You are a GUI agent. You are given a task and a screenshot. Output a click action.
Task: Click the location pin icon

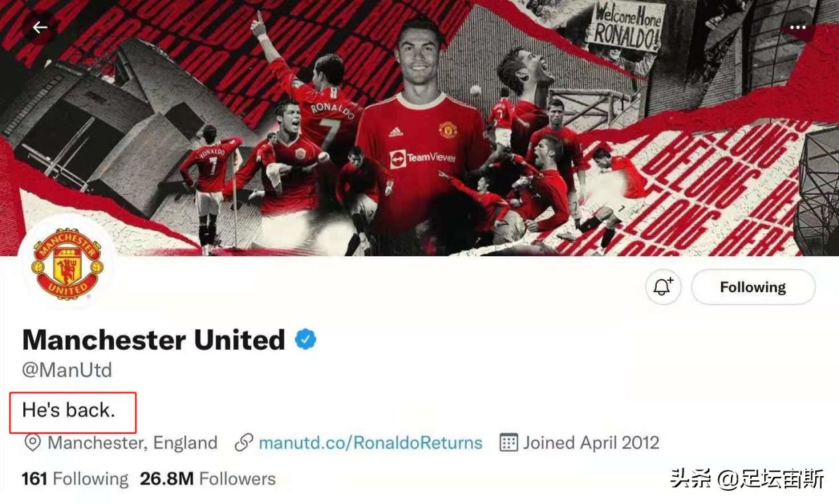pos(32,442)
